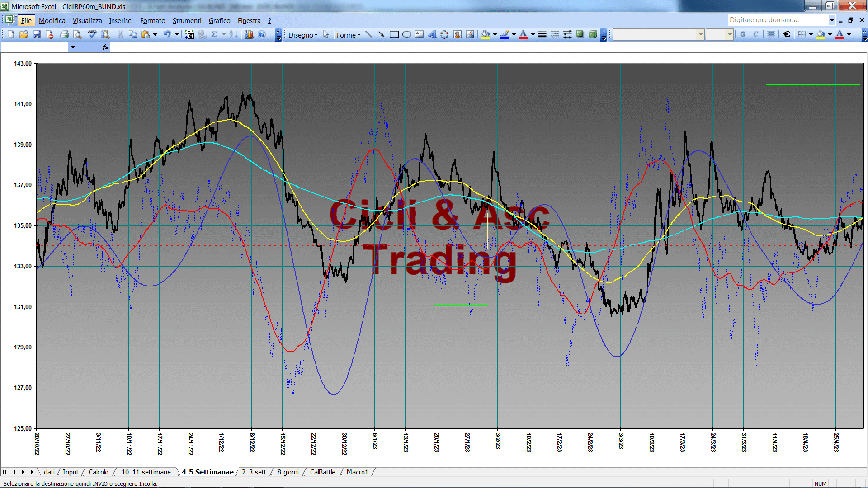Viewport: 868px width, 488px height.
Task: Open Print Preview magnifier icon
Action: tap(77, 35)
